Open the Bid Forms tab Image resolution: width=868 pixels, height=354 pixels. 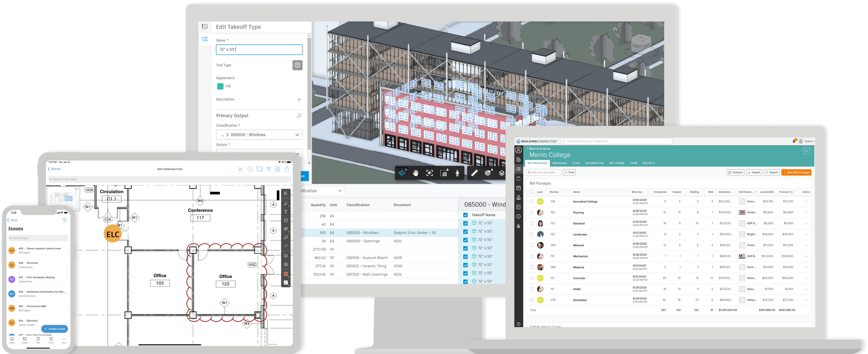617,163
